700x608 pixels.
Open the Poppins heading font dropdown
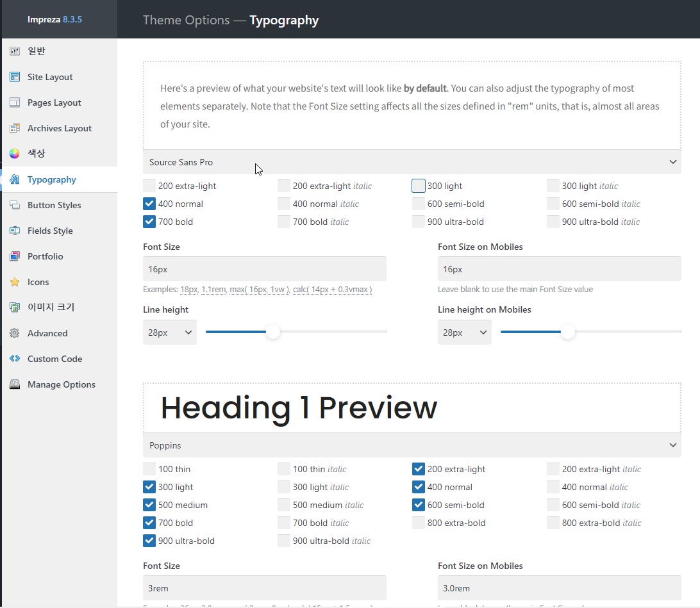pyautogui.click(x=412, y=445)
